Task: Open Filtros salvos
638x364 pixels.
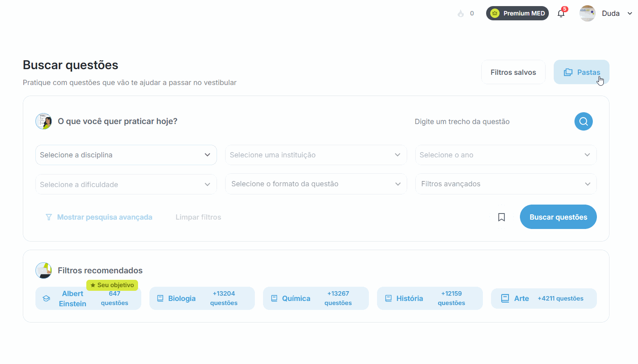Action: coord(513,72)
